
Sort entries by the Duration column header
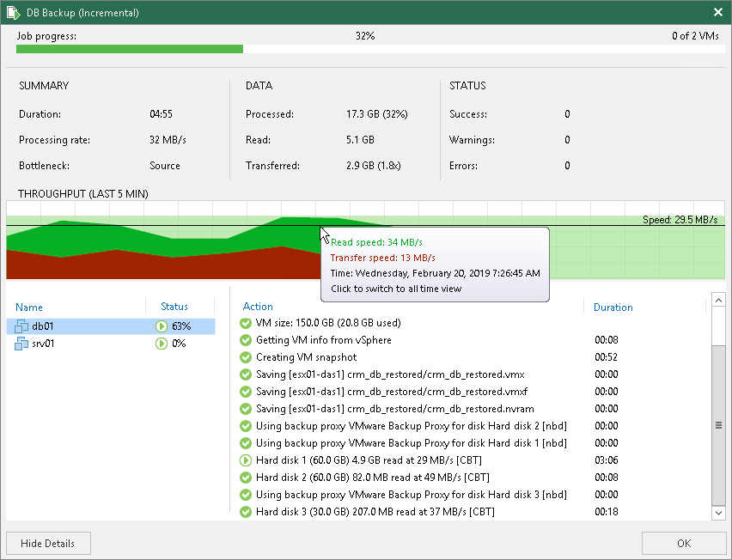[613, 307]
